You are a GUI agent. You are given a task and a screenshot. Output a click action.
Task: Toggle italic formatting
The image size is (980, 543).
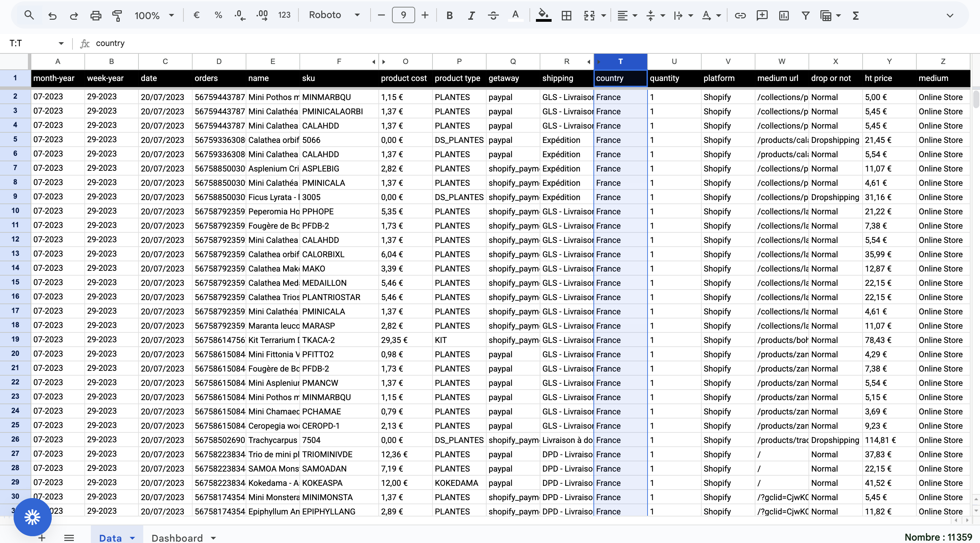pyautogui.click(x=471, y=16)
